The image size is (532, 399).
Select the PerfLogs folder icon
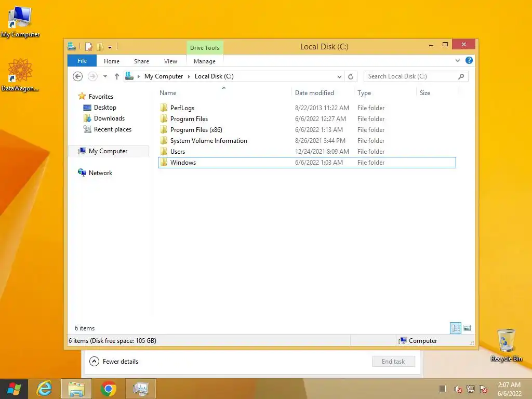[x=164, y=108]
